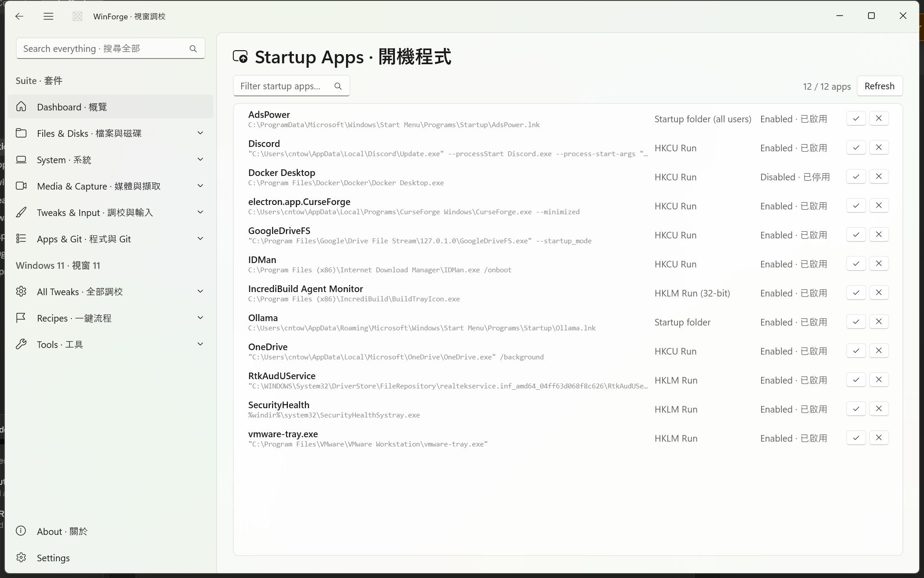Screen dimensions: 924x578
Task: Enable vmware-tray.exe with checkmark
Action: 856,438
